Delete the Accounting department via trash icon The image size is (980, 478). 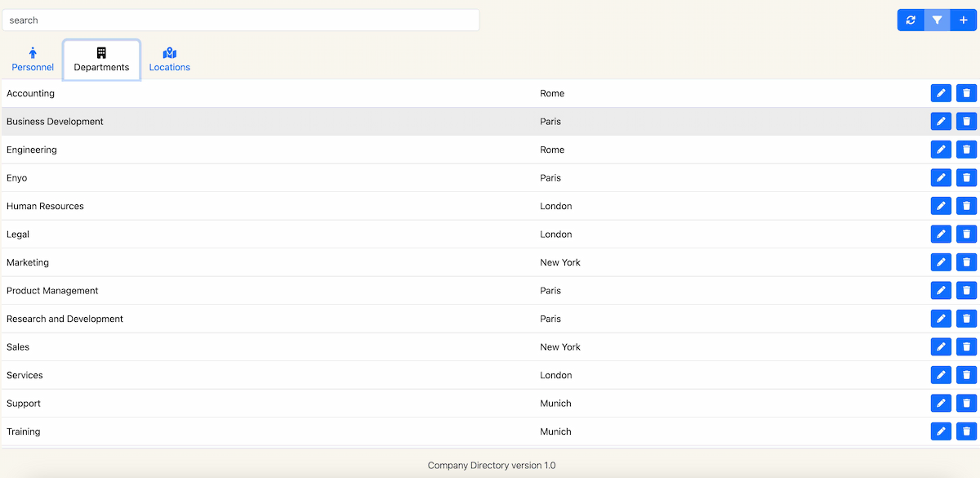[x=966, y=93]
